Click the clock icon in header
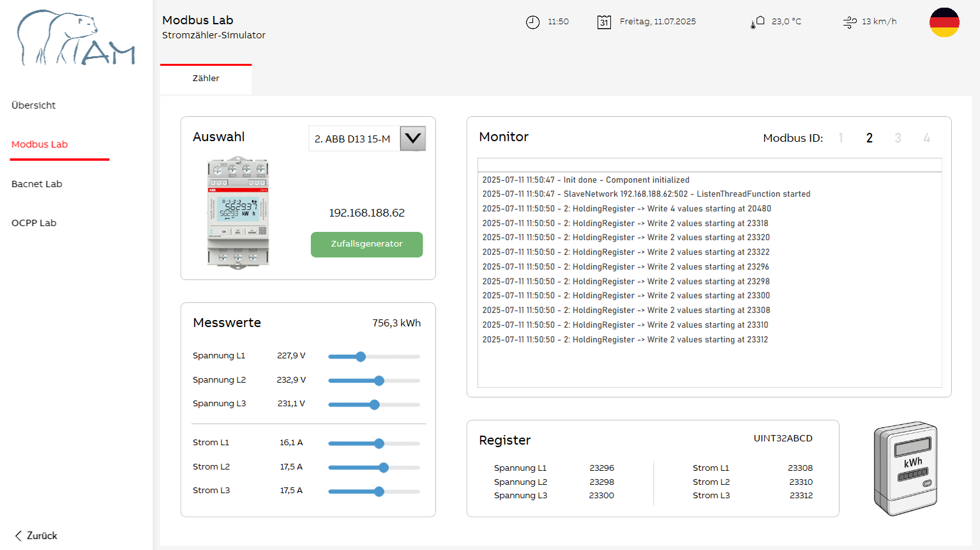The image size is (980, 550). coord(532,22)
